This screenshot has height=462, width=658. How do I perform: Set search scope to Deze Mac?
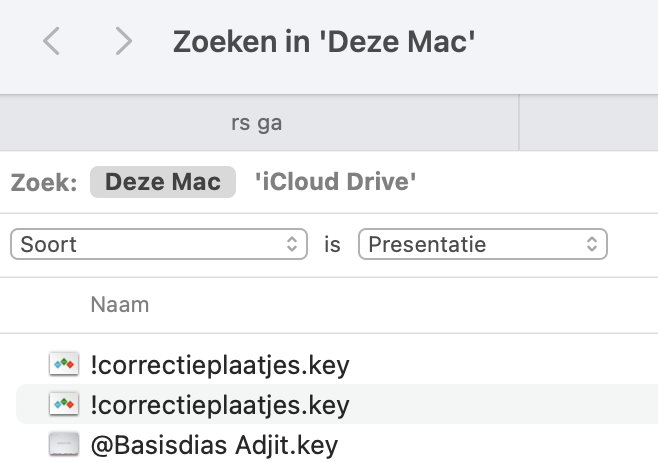[162, 182]
